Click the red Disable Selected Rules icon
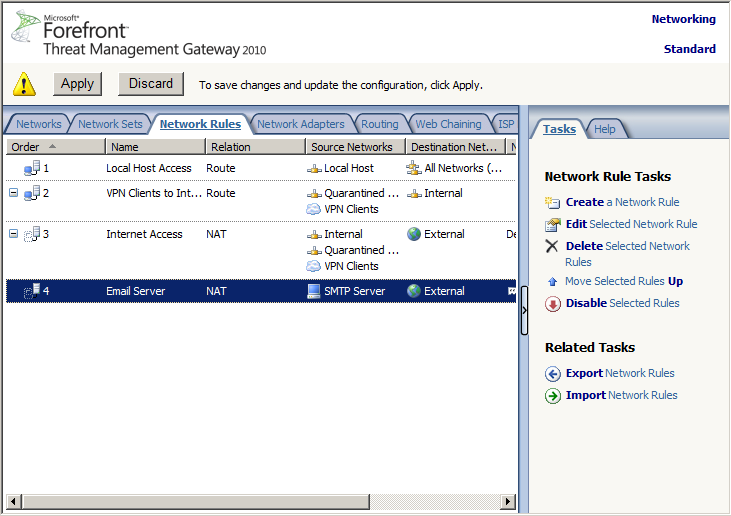 point(552,304)
